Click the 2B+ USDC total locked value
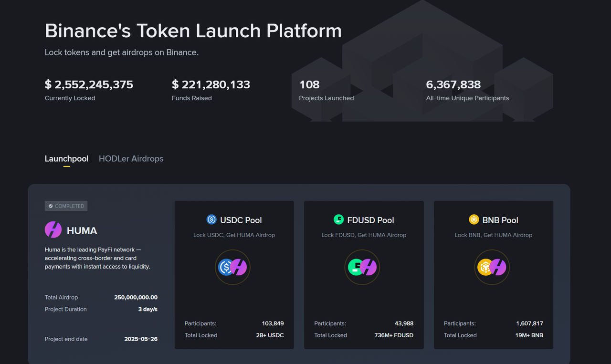This screenshot has height=364, width=611. (x=270, y=335)
